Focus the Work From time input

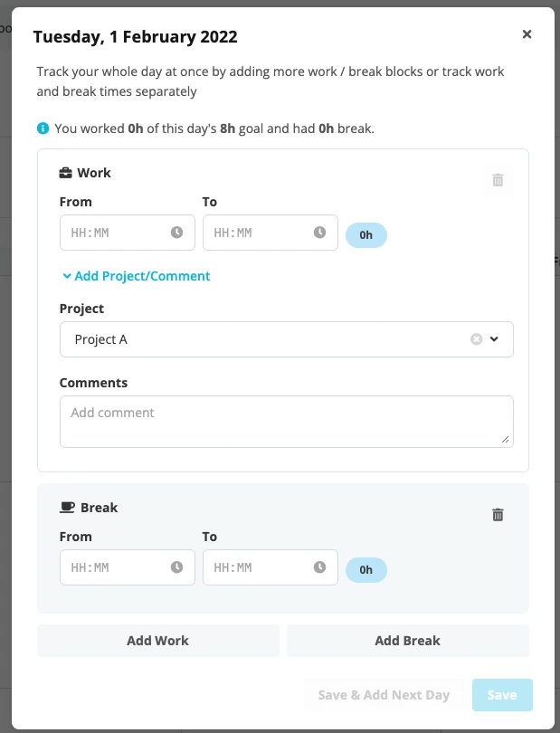128,233
